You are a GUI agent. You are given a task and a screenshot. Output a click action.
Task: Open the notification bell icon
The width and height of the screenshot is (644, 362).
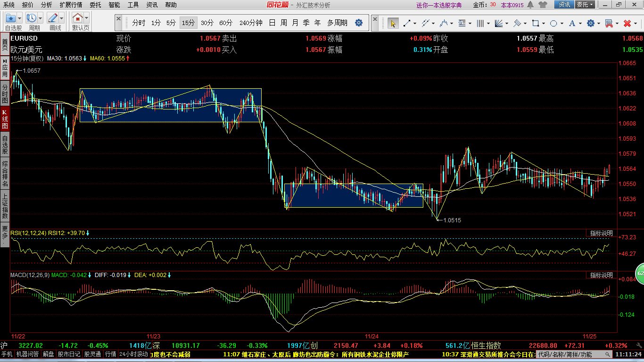(x=530, y=5)
